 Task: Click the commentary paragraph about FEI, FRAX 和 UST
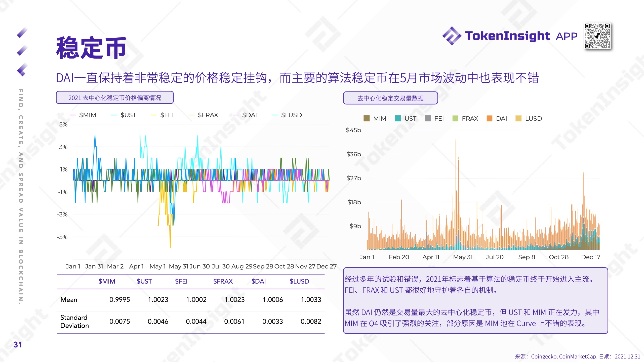[x=469, y=285]
